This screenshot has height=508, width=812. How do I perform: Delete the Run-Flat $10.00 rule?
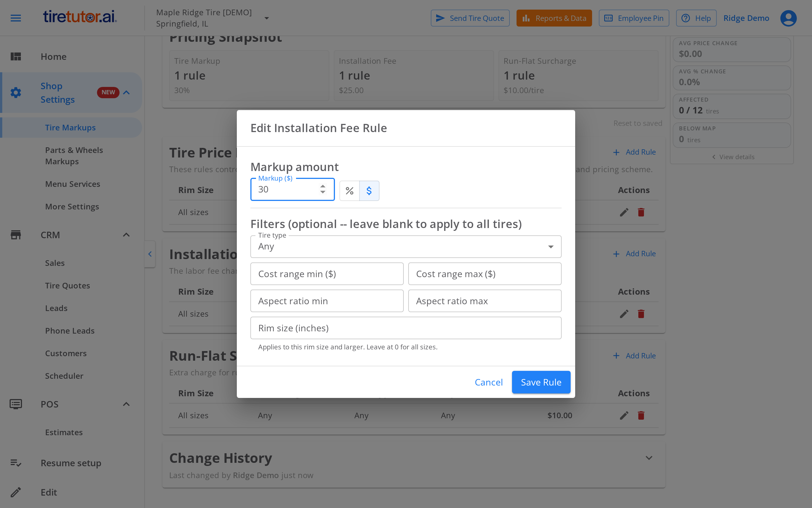point(641,416)
